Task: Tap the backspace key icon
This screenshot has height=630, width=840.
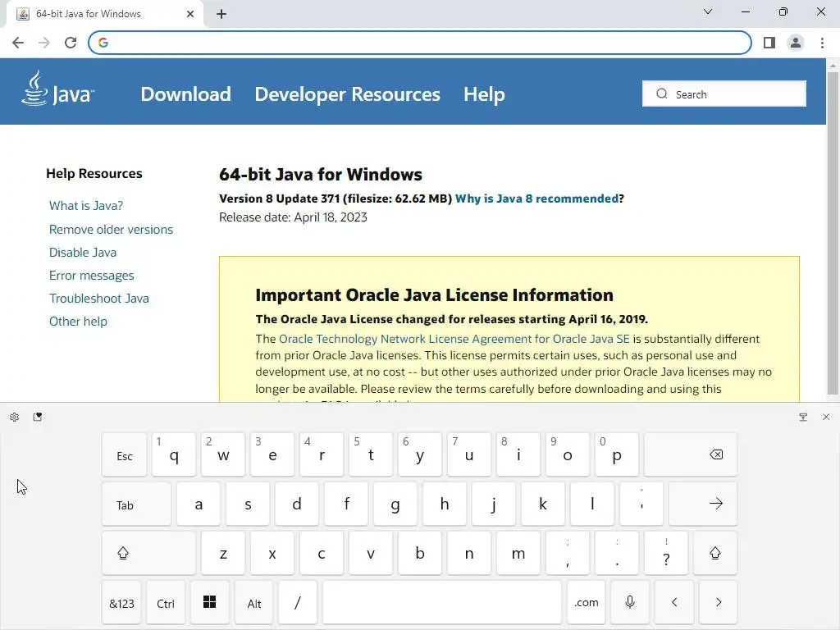Action: tap(691, 454)
